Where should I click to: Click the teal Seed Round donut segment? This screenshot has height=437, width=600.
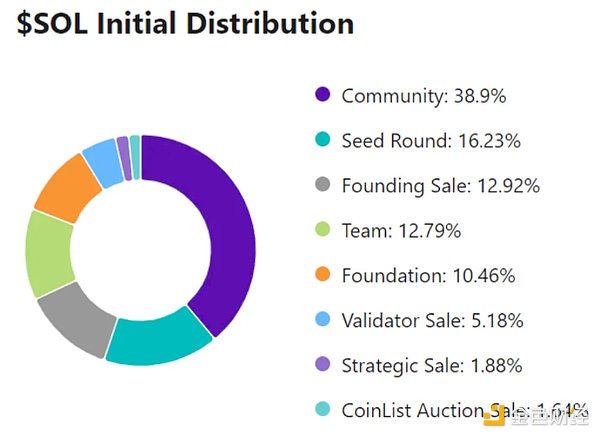[160, 340]
